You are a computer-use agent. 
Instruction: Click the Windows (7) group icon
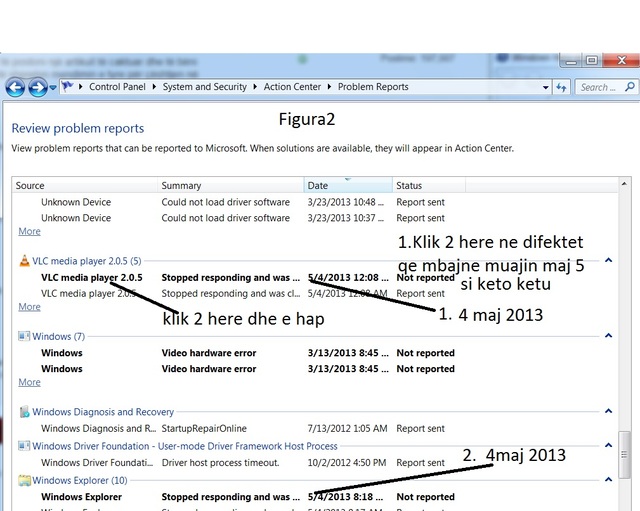(24, 336)
